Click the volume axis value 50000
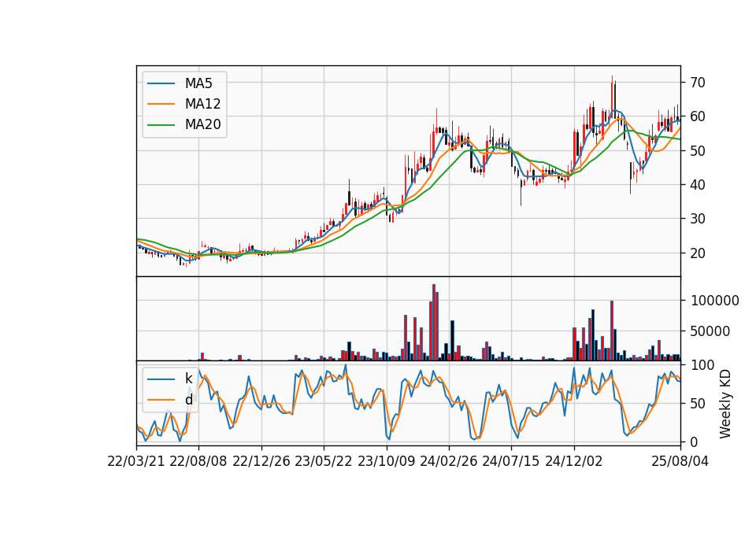Viewport: 756px width, 543px height. coord(710,331)
